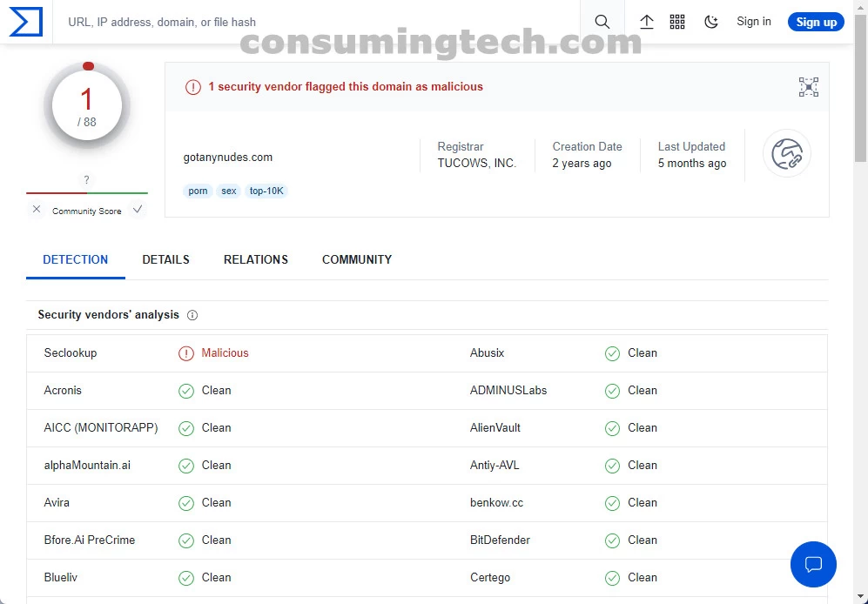Click the alphaMountain.ai vendor name
The width and height of the screenshot is (868, 604).
tap(87, 465)
